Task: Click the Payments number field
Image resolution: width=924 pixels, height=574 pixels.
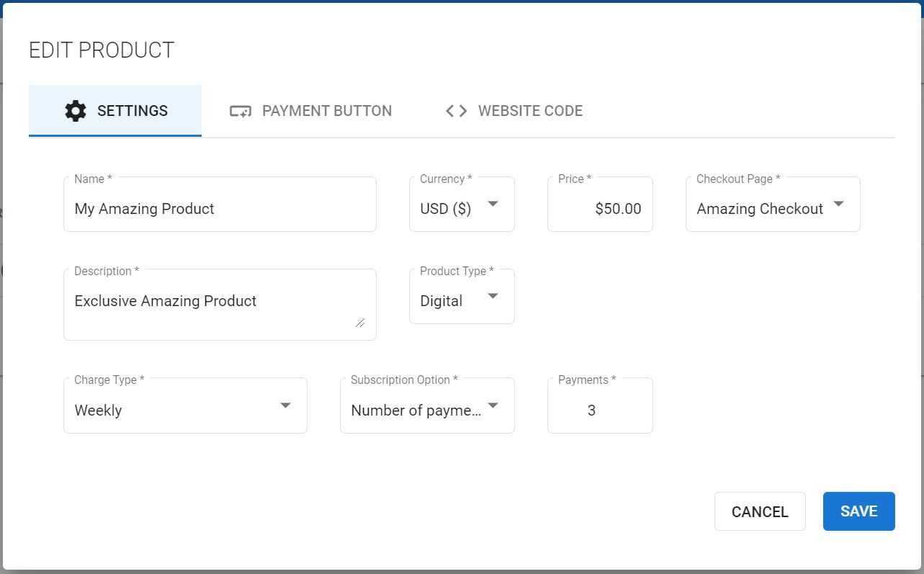Action: click(600, 411)
